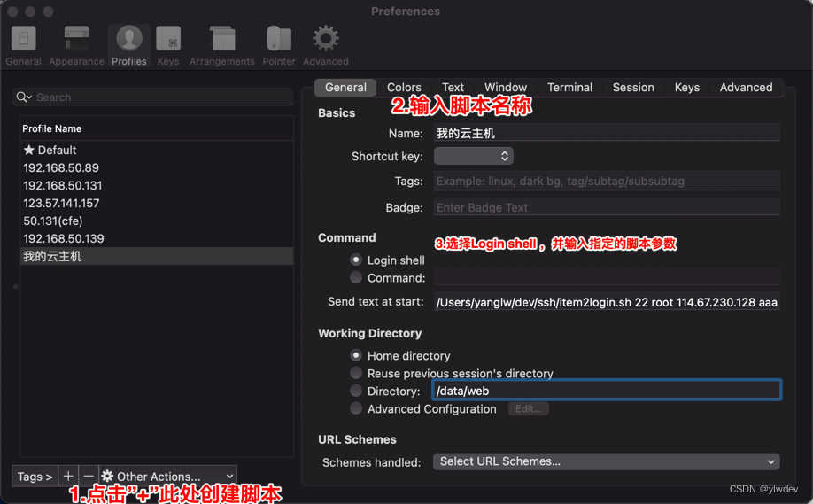Image resolution: width=813 pixels, height=504 pixels.
Task: Select Reuse previous session's directory option
Action: point(356,373)
